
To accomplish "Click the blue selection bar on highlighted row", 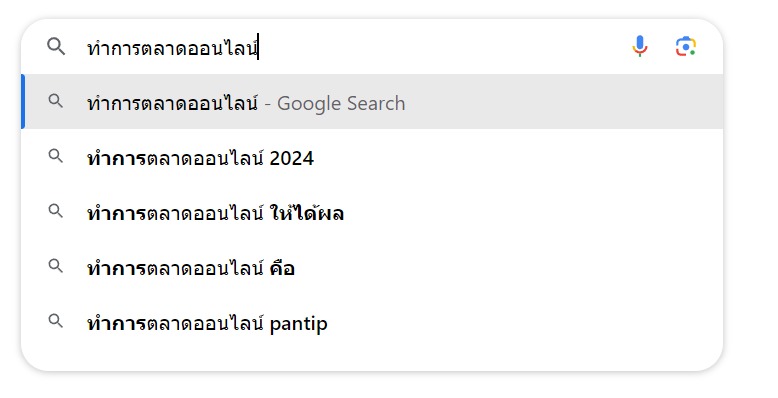I will click(23, 102).
